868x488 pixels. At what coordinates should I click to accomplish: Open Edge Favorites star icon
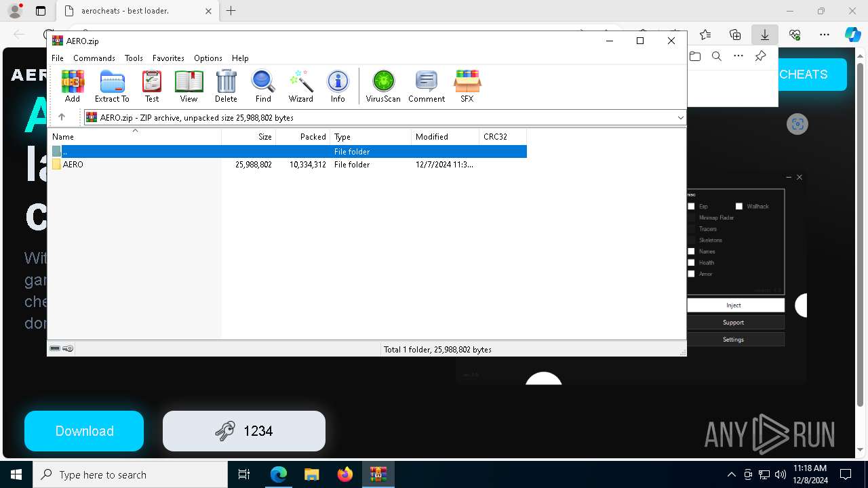pos(705,35)
